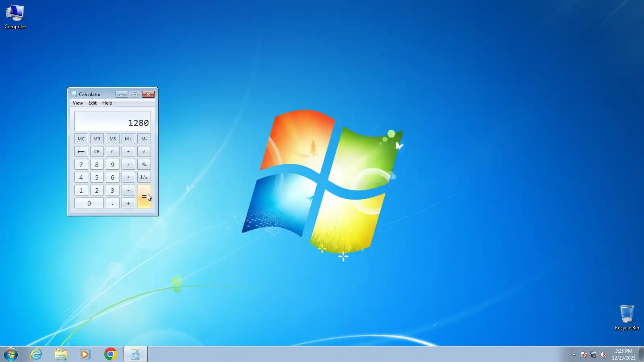The width and height of the screenshot is (644, 362).
Task: Show hidden system tray icons
Action: [x=574, y=354]
